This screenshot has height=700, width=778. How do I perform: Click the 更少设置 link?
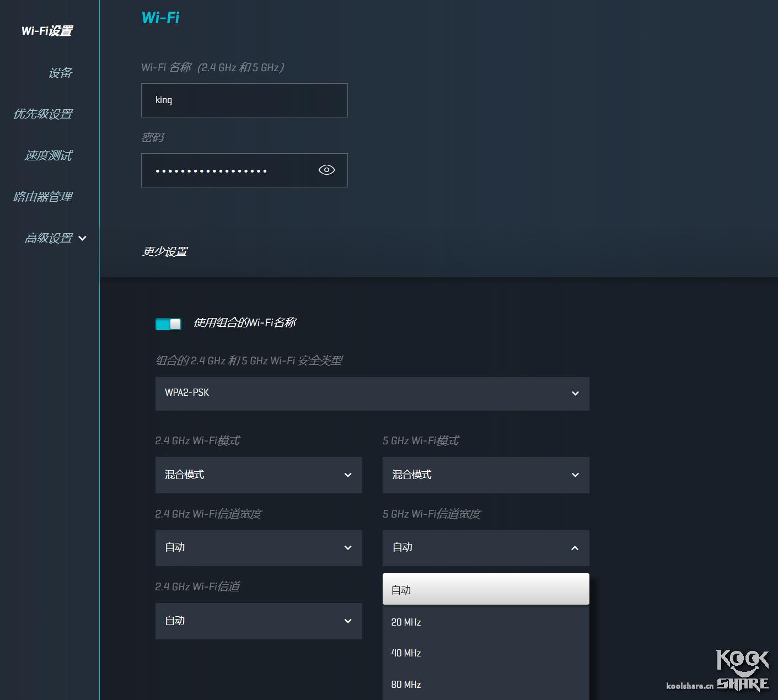pyautogui.click(x=165, y=251)
